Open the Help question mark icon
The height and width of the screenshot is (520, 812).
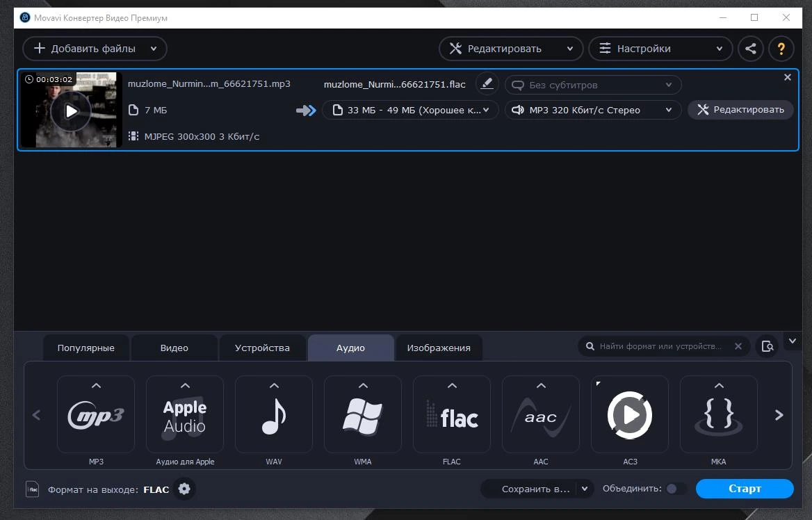click(781, 49)
